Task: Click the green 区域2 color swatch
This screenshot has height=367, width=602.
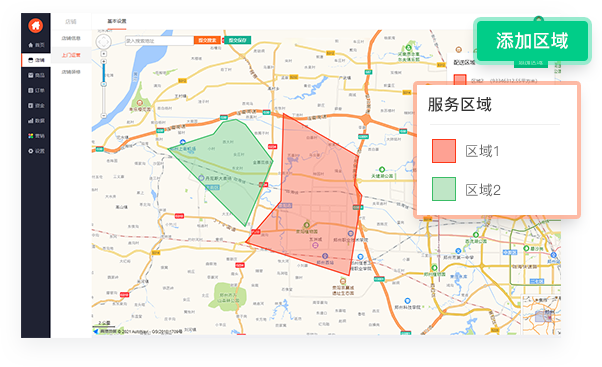Action: [x=444, y=189]
